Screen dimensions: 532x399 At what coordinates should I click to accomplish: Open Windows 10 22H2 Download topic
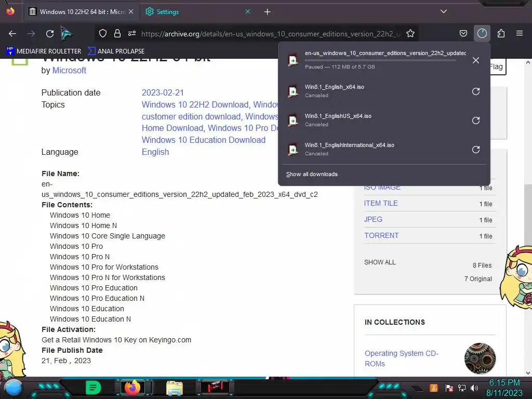(x=195, y=104)
